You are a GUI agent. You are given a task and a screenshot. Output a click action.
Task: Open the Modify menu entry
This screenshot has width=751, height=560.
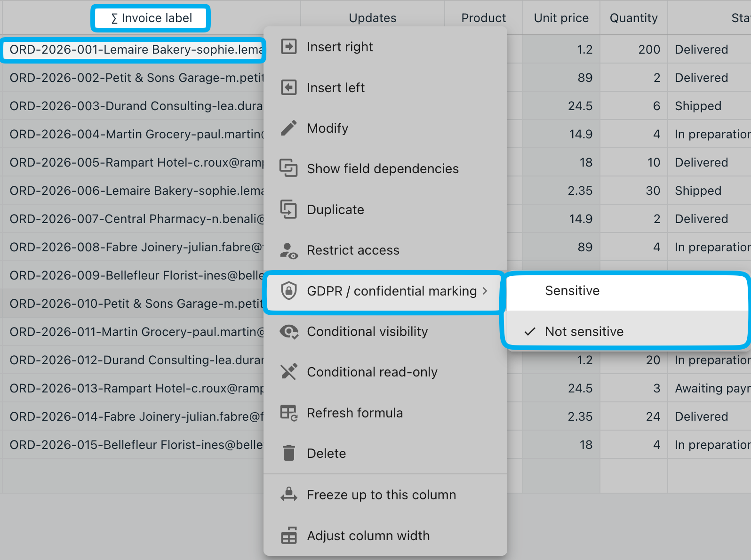[x=385, y=128]
